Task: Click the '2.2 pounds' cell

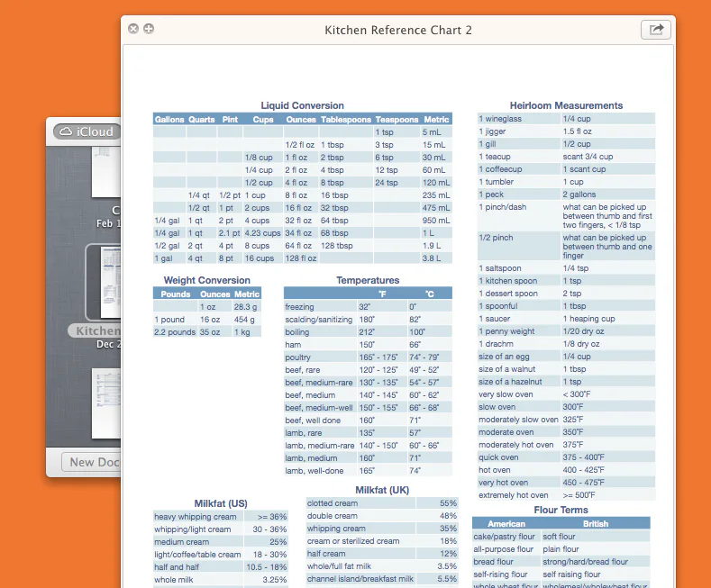Action: [175, 332]
